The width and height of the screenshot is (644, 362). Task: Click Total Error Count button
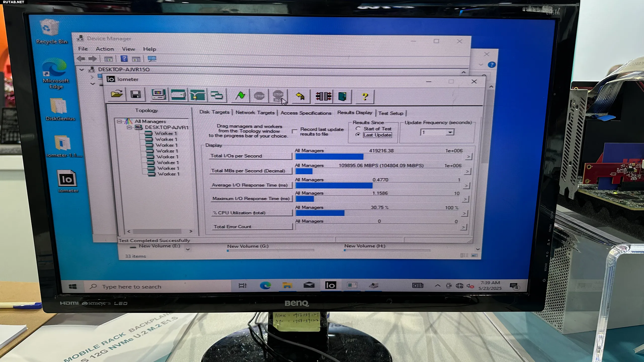[252, 227]
